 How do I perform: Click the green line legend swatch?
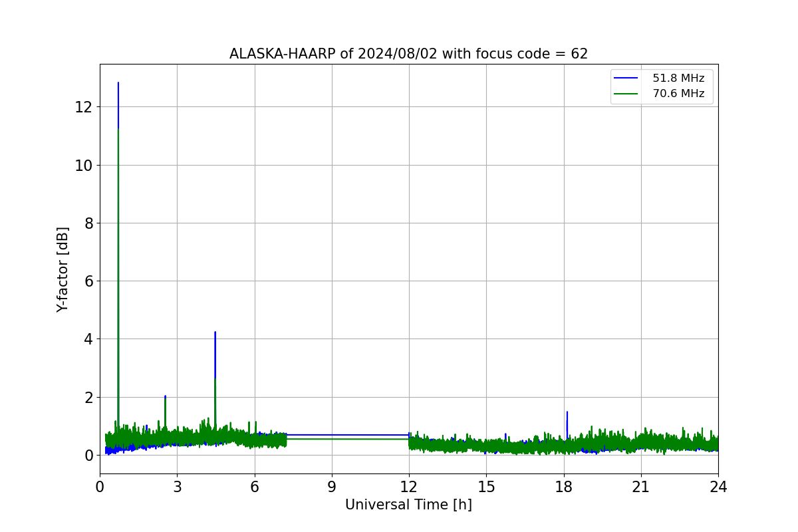pos(626,94)
